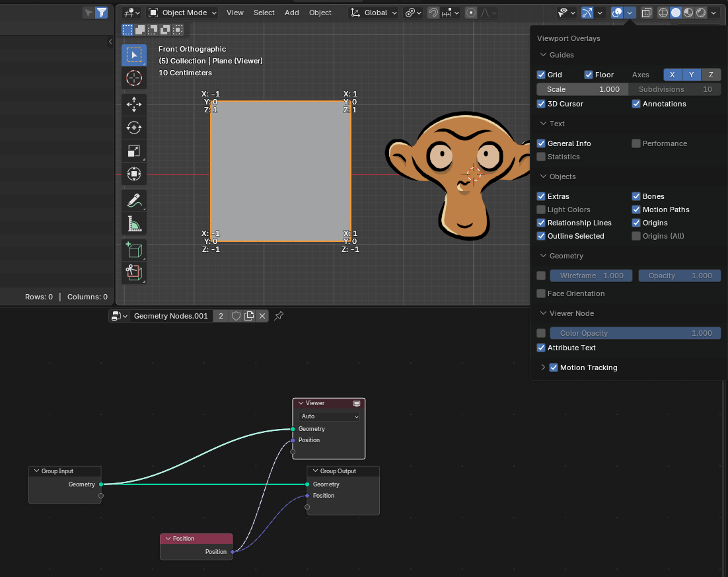Disable the Grid overlay checkbox

coord(541,75)
